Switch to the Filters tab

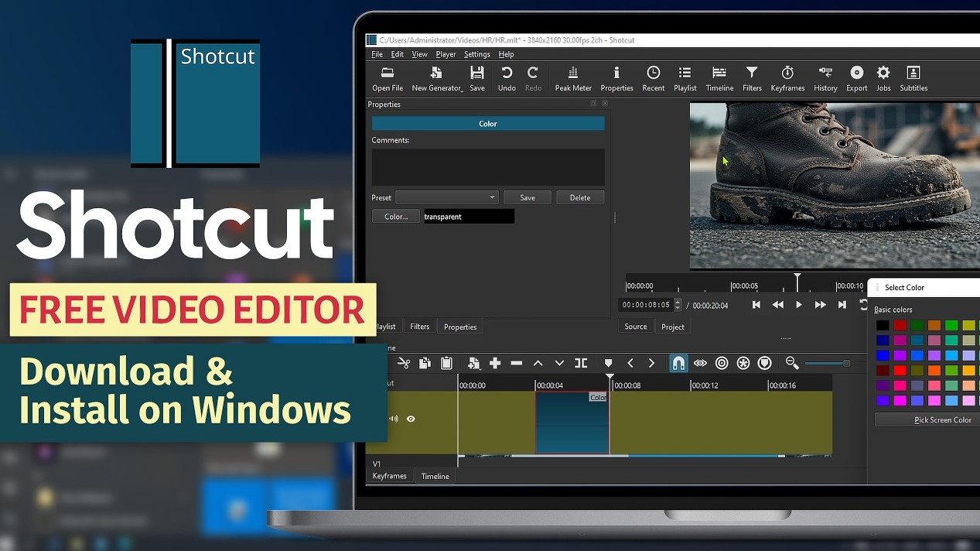point(419,327)
